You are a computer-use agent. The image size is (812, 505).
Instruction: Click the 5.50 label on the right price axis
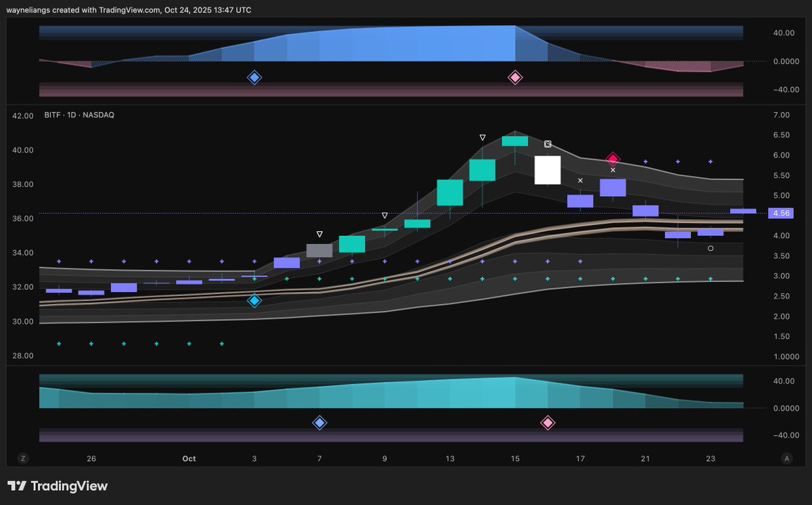point(781,176)
